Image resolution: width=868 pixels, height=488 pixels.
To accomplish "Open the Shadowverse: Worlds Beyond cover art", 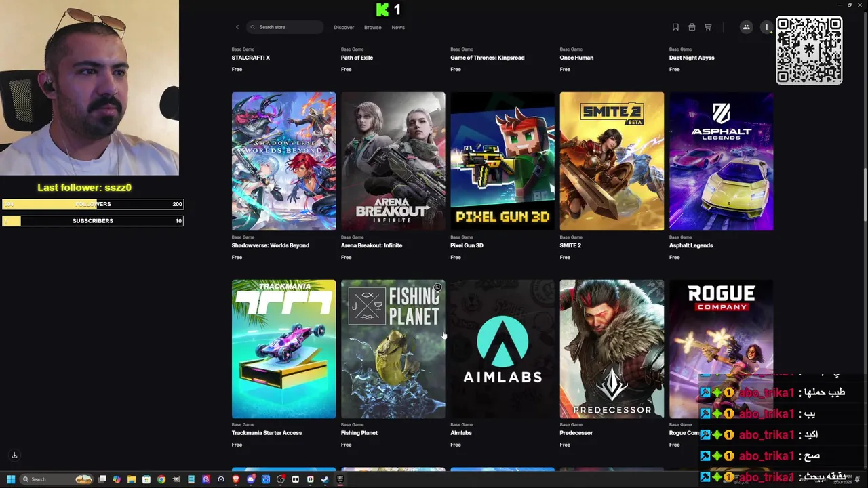I will (283, 161).
